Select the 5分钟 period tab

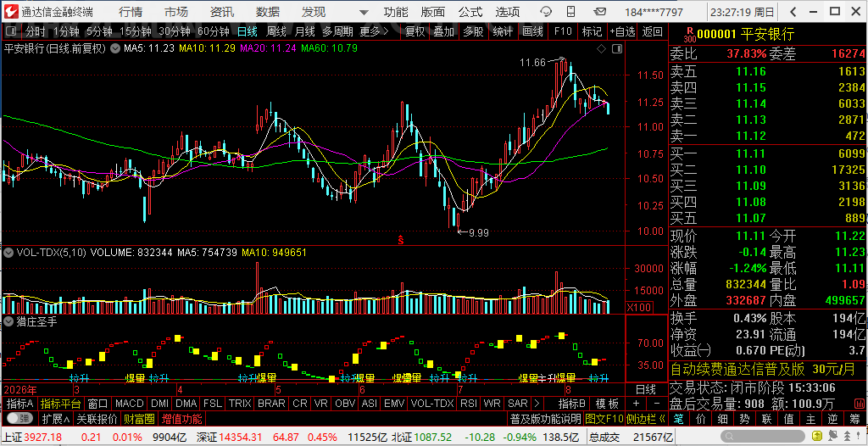(x=99, y=31)
